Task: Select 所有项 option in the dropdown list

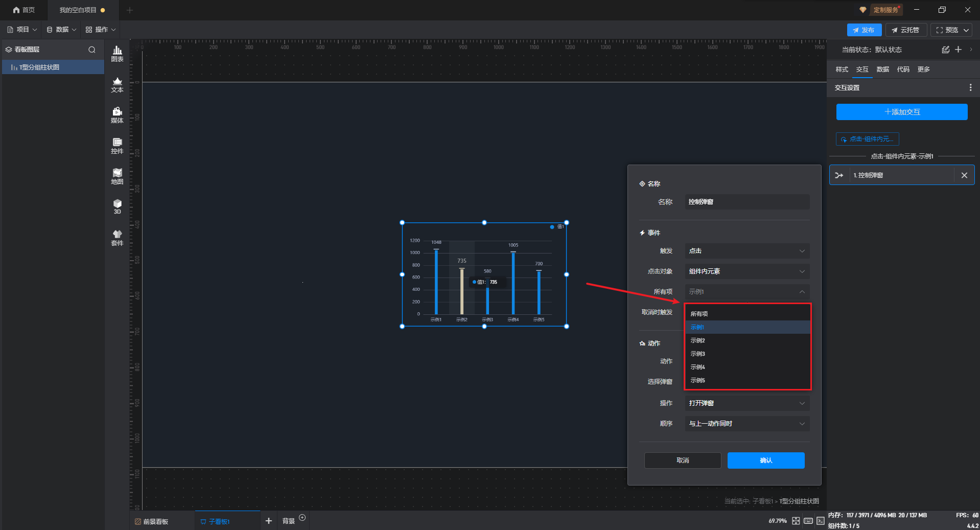Action: click(x=699, y=314)
